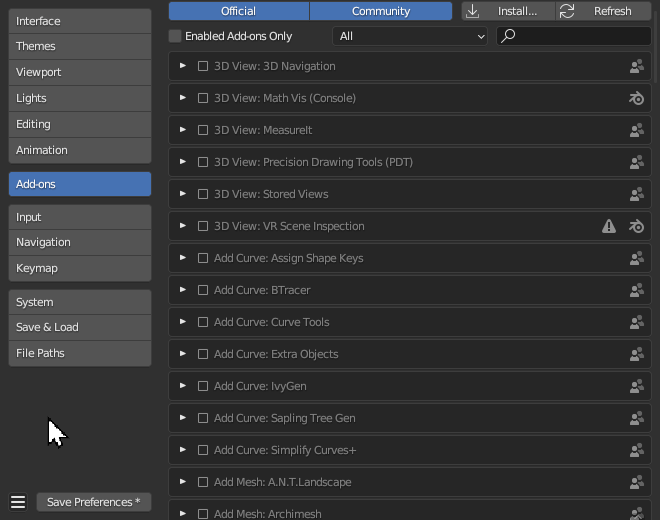660x520 pixels.
Task: Click the Blender logo icon on VR Scene Inspection row
Action: (x=636, y=226)
